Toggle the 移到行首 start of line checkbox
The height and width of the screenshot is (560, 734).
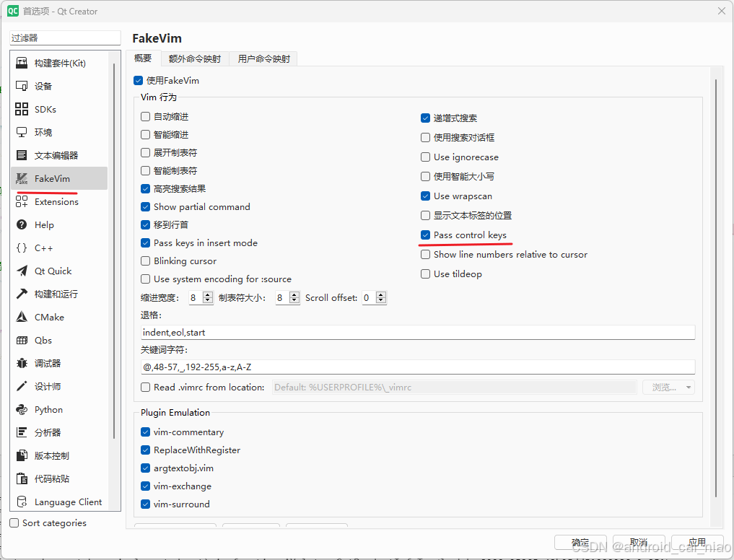point(146,224)
